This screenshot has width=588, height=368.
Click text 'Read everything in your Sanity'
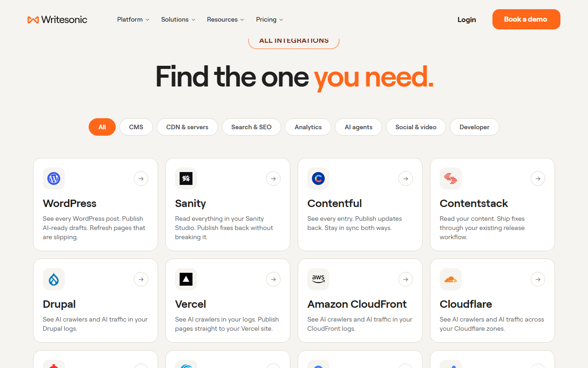click(x=220, y=218)
